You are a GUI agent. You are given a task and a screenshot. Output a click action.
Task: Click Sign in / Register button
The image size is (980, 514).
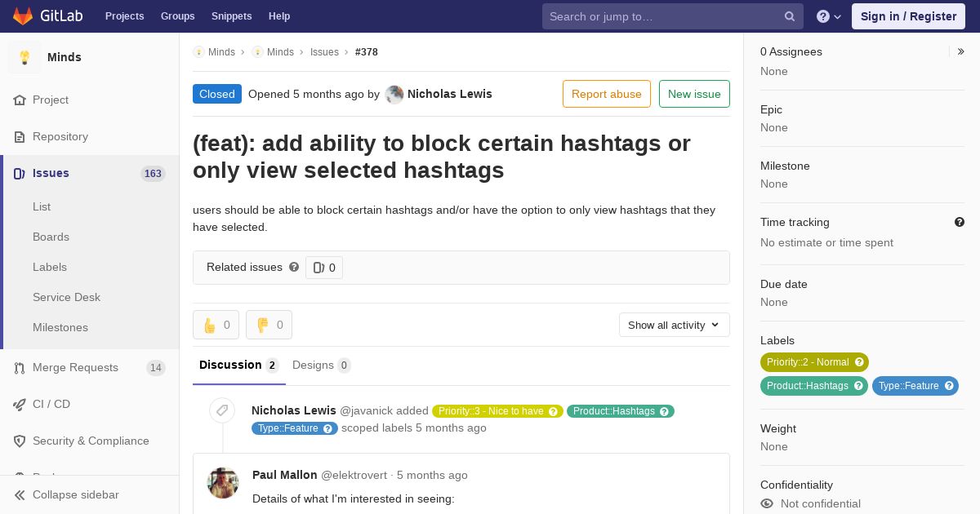[908, 16]
